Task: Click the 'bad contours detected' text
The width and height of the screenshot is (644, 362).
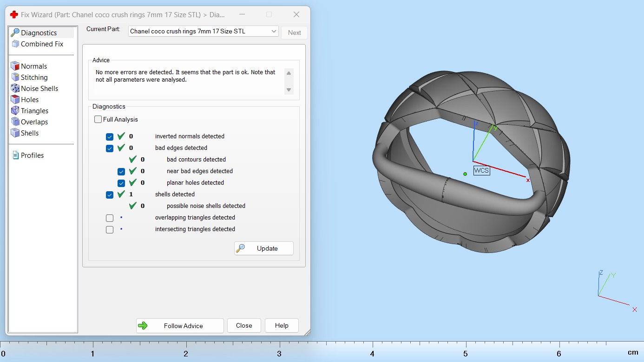Action: [x=196, y=160]
